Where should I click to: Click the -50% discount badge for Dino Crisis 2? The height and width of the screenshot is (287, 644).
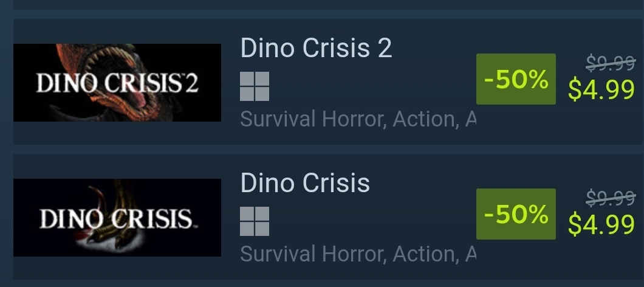516,79
